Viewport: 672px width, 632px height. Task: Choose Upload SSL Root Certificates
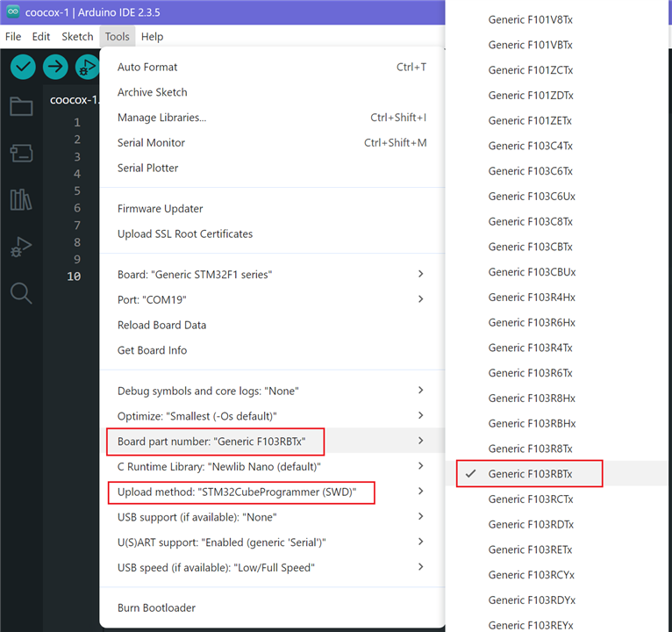[272, 234]
